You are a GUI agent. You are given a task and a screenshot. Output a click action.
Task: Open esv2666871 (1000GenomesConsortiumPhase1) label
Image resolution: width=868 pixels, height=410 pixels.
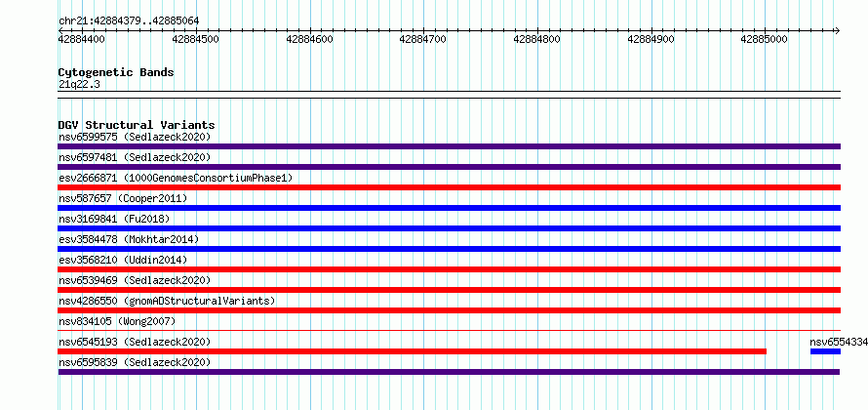point(176,178)
